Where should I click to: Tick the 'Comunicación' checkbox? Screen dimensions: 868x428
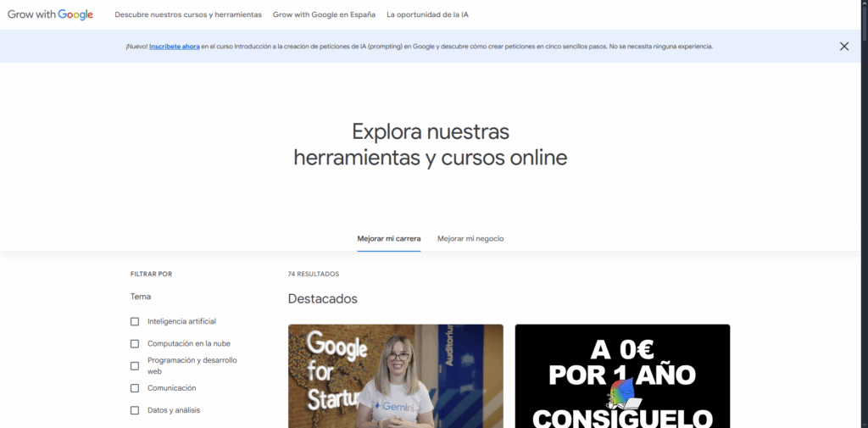tap(135, 388)
